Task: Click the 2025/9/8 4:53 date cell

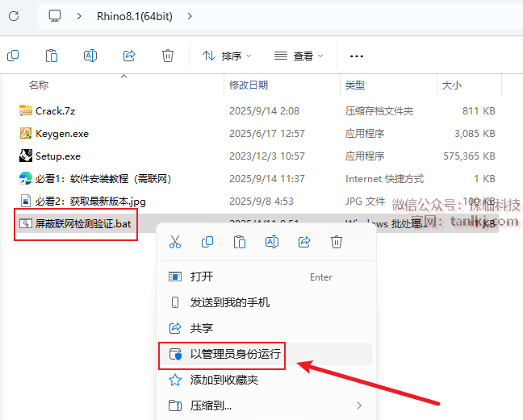Action: point(261,202)
